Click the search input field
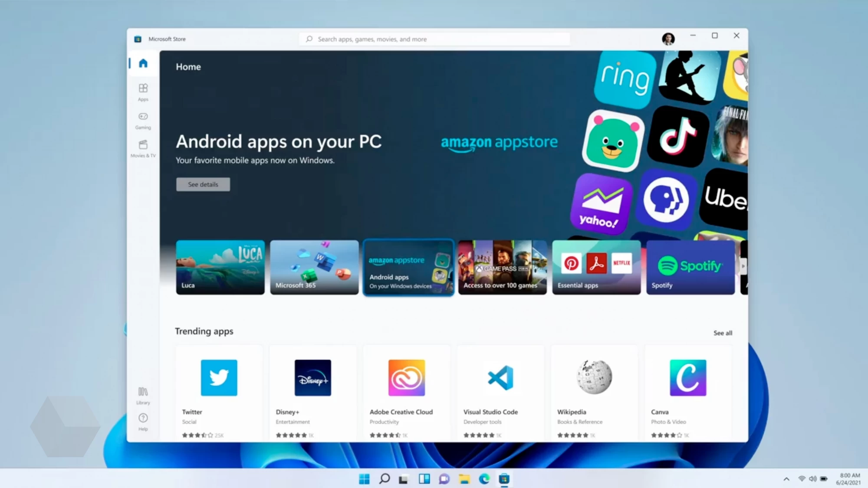868x488 pixels. [434, 38]
